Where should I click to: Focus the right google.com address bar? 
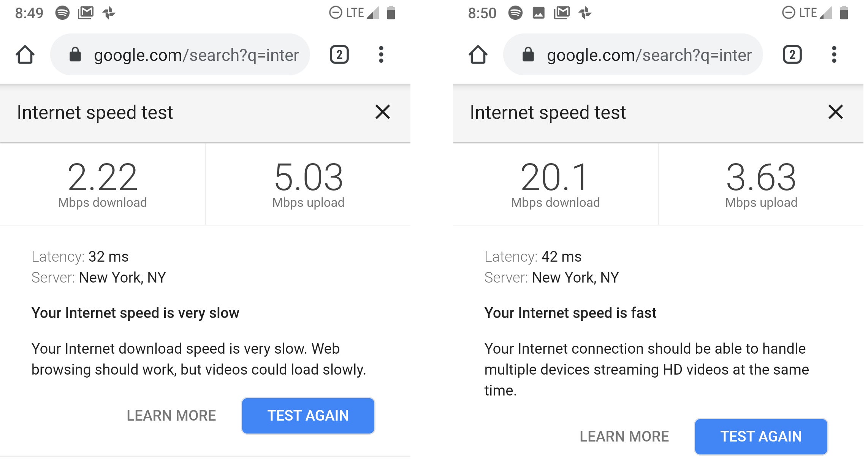(649, 55)
